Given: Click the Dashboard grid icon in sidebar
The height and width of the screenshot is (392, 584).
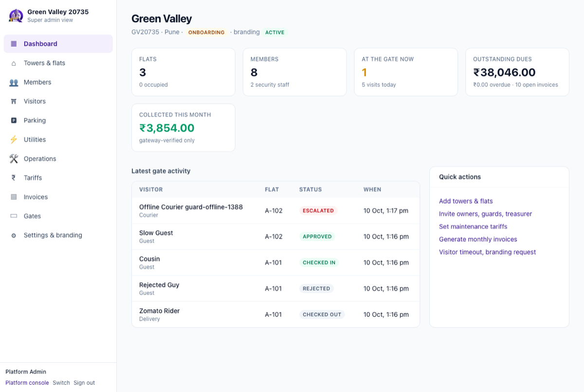Looking at the screenshot, I should [x=14, y=44].
